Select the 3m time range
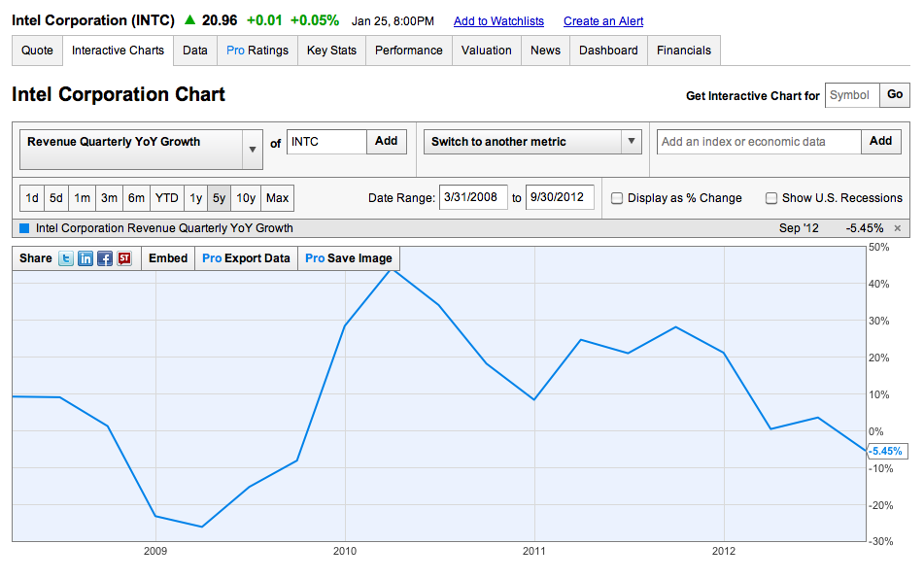 [x=109, y=198]
